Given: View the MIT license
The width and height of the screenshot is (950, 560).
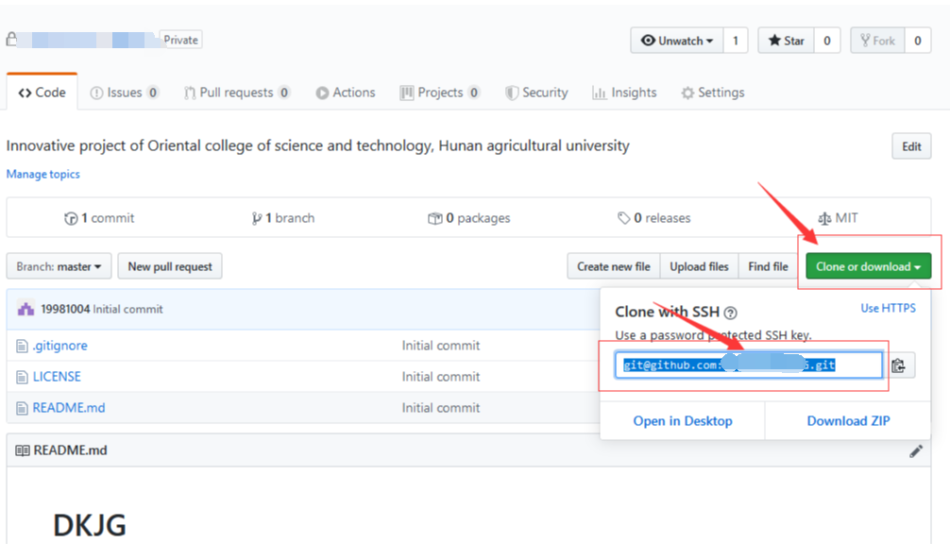Looking at the screenshot, I should 838,217.
